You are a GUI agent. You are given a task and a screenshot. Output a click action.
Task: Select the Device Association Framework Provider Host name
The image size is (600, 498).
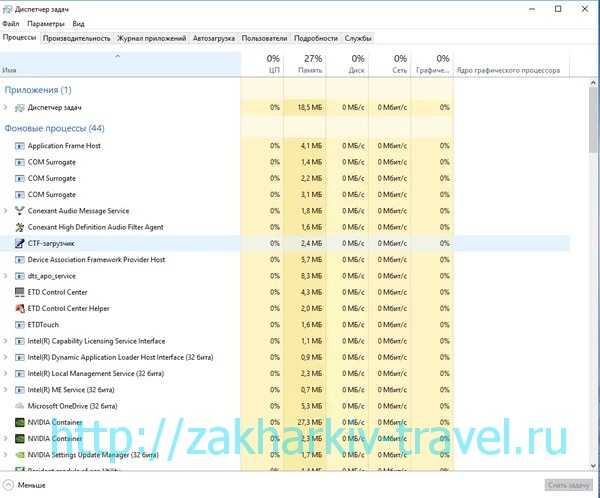(x=96, y=260)
